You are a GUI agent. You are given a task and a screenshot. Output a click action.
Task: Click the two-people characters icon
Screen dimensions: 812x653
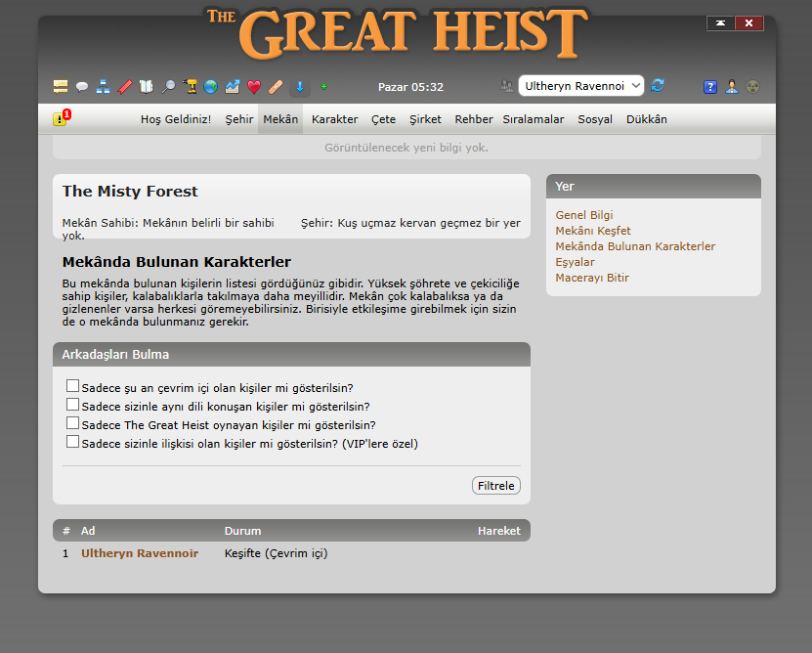point(506,85)
